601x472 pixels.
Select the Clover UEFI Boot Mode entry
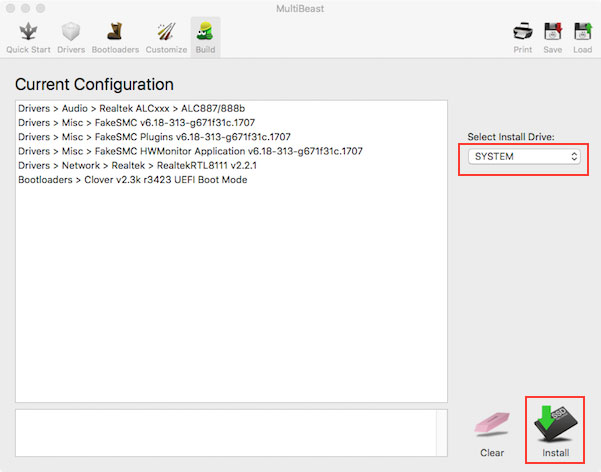coord(132,180)
